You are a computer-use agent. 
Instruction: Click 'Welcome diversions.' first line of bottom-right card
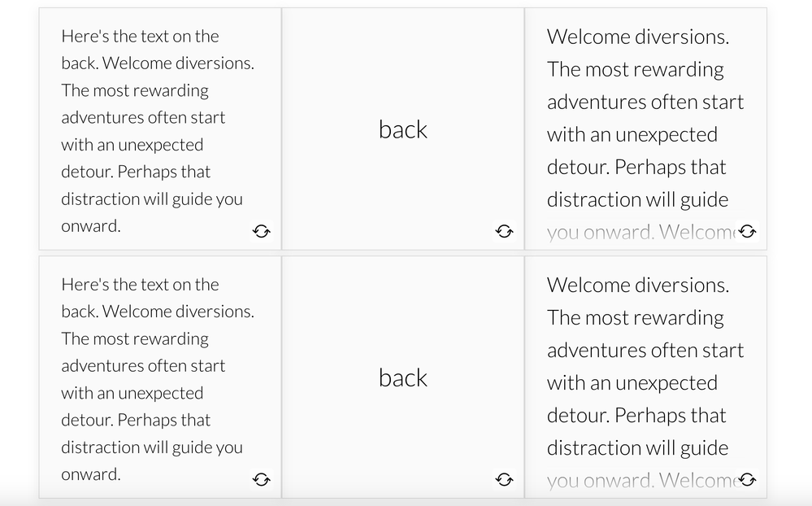pyautogui.click(x=638, y=285)
